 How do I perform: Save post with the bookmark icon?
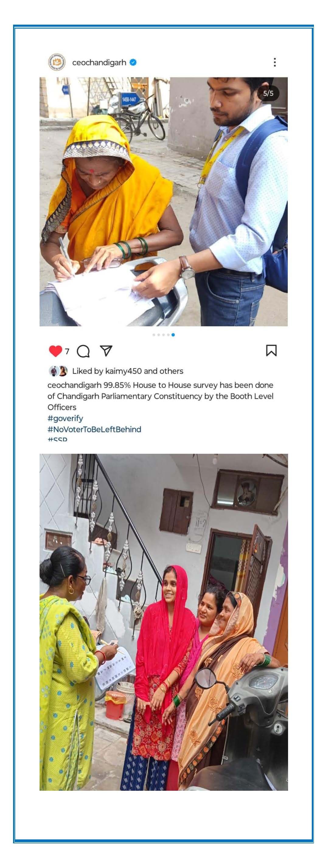tap(271, 350)
